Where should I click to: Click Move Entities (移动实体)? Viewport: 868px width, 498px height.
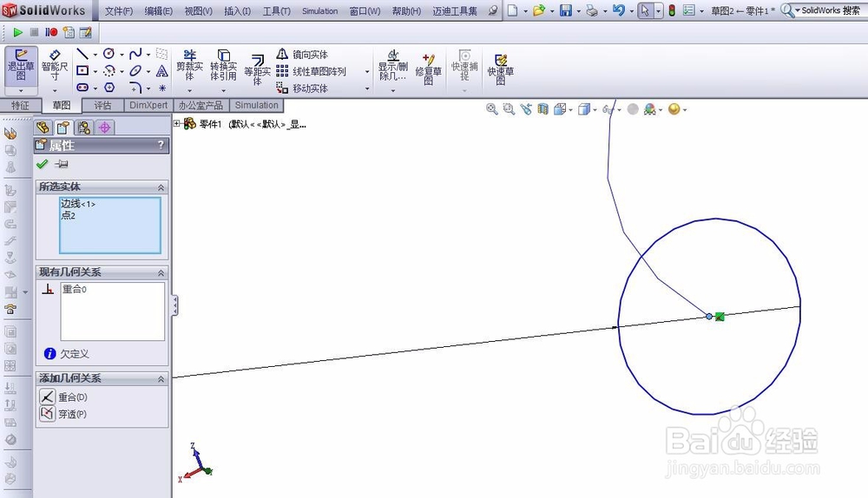tap(302, 88)
